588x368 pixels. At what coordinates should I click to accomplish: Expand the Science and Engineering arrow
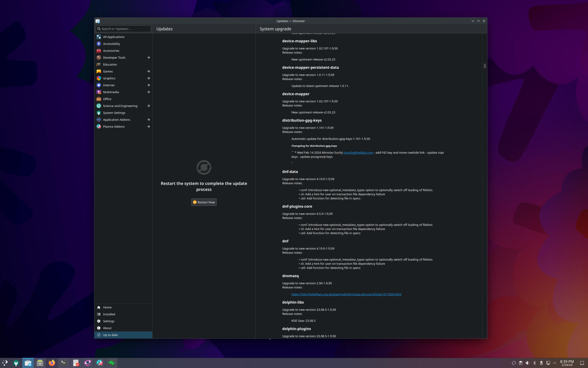pyautogui.click(x=149, y=106)
